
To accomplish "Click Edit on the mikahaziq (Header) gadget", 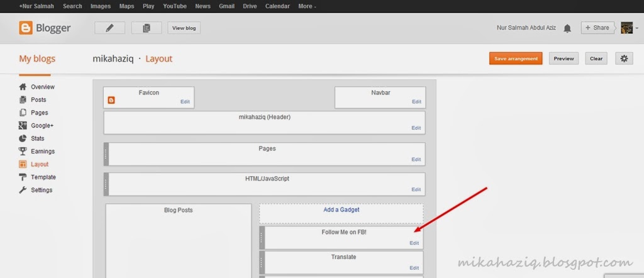I will (x=416, y=128).
